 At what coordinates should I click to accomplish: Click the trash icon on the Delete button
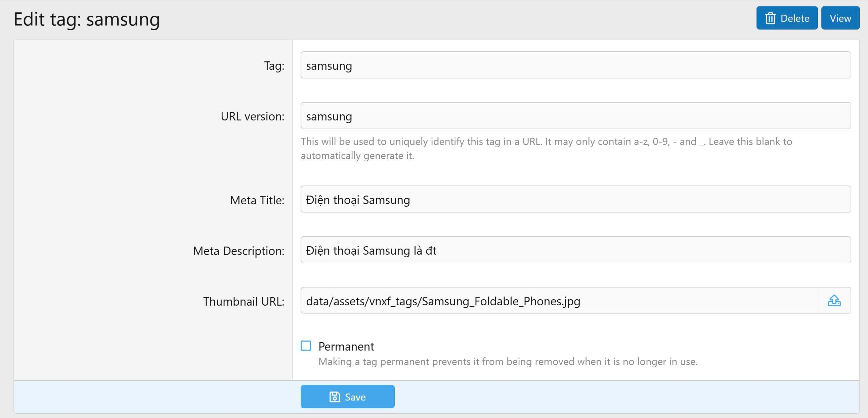(x=770, y=18)
